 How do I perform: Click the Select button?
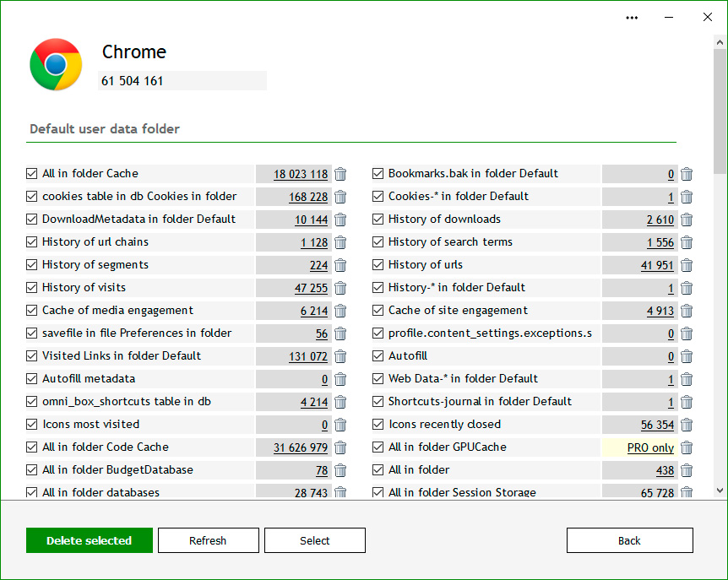coord(314,540)
